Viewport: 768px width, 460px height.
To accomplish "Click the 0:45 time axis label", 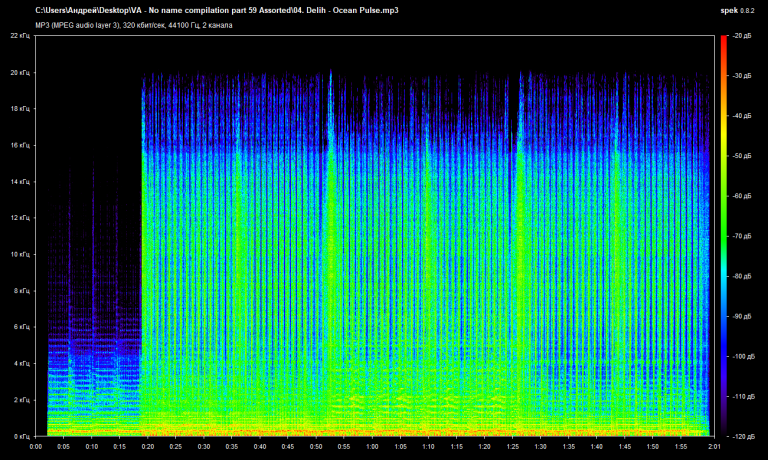I will pyautogui.click(x=288, y=447).
